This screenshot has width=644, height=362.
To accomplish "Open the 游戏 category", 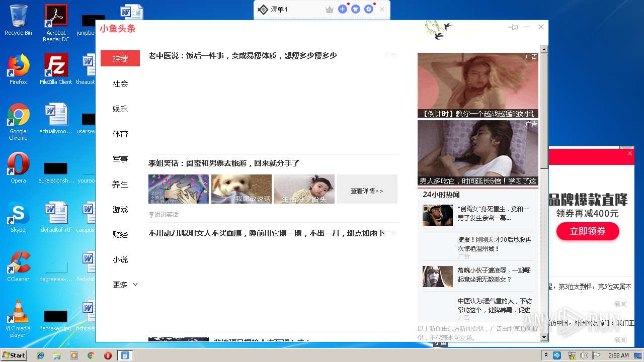I will [120, 209].
